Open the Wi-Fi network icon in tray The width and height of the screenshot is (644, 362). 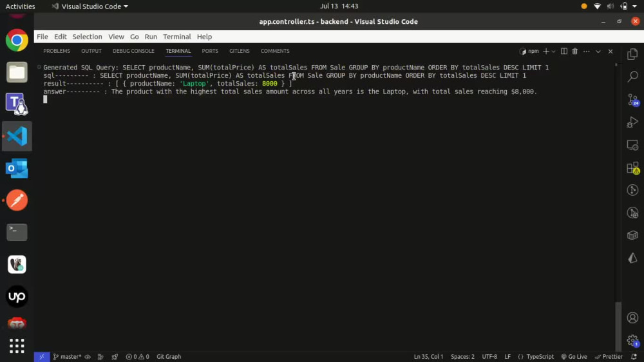[x=597, y=6]
